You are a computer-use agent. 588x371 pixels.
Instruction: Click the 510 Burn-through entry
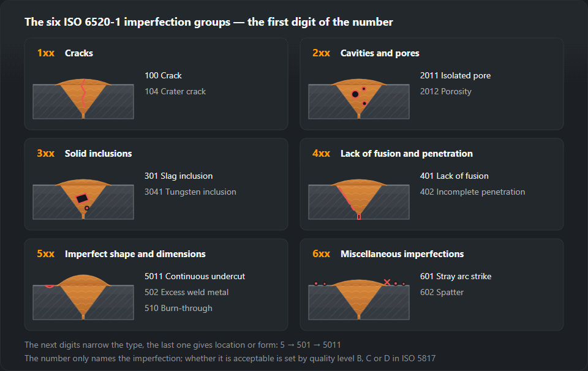pyautogui.click(x=178, y=308)
